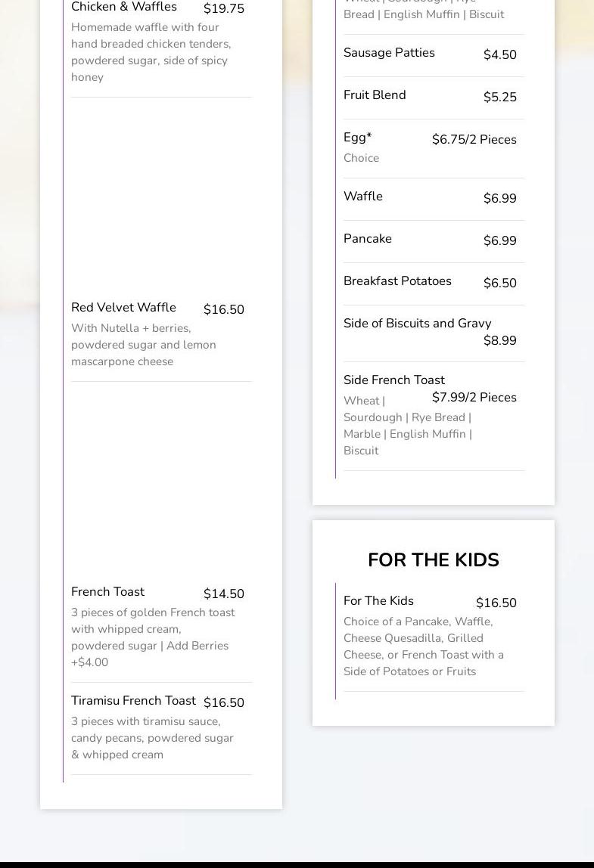
Task: Click the Chicken & Waffles menu item title
Action: (x=124, y=8)
